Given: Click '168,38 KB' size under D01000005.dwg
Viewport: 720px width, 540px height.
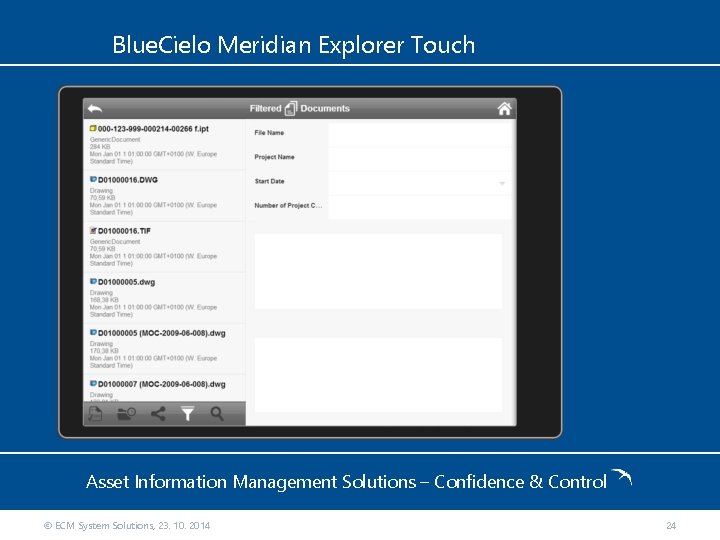Looking at the screenshot, I should point(104,300).
